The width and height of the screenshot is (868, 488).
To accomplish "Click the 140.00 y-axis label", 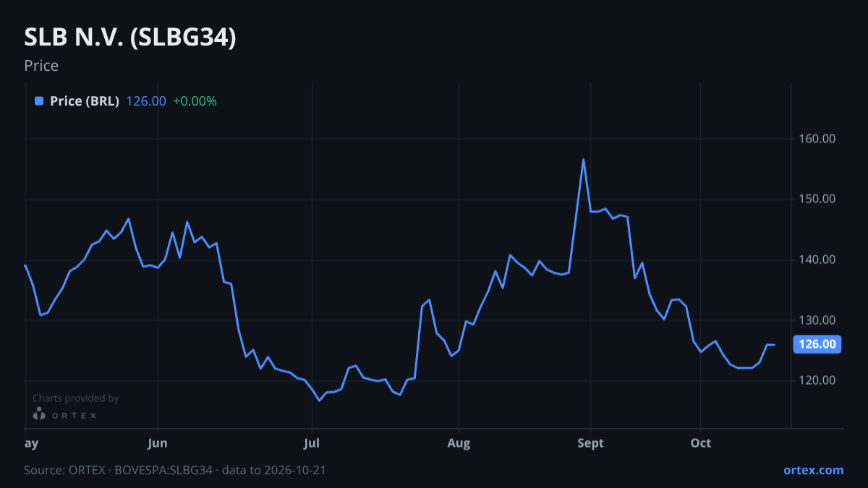I will [x=819, y=260].
